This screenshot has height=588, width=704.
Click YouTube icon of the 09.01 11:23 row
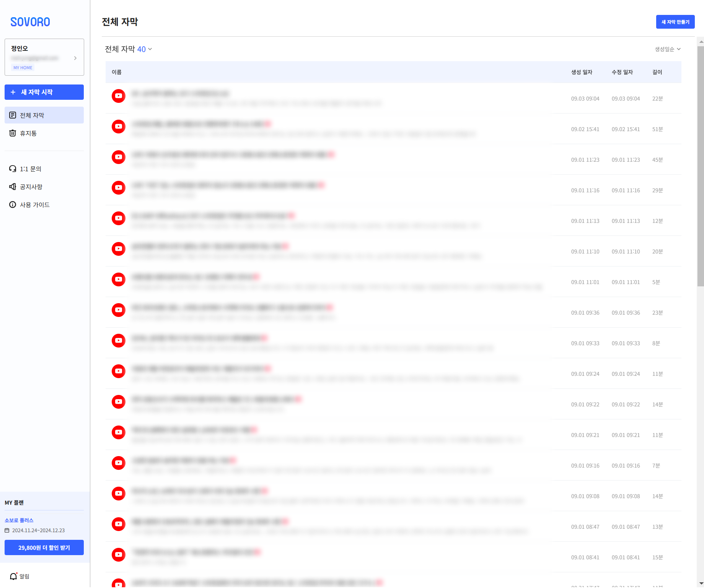[x=119, y=157]
